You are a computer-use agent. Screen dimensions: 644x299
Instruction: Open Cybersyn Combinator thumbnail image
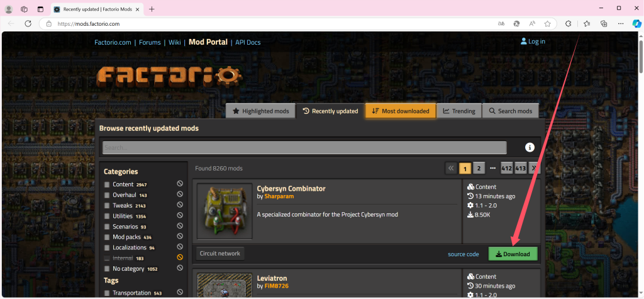tap(225, 211)
